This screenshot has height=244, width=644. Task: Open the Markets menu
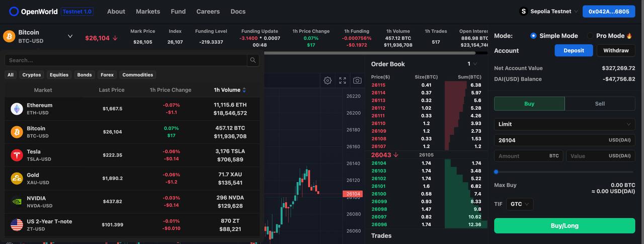tap(148, 11)
